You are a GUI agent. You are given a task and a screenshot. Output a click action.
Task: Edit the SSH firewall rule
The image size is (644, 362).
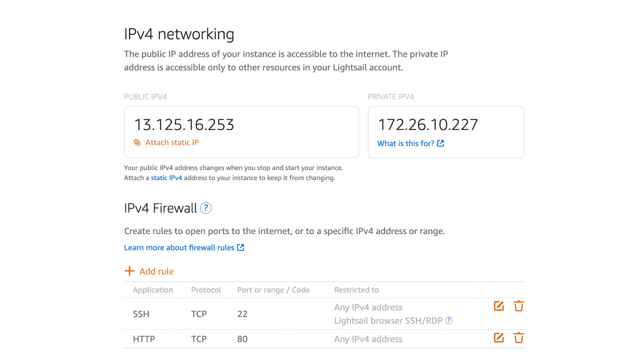click(499, 306)
